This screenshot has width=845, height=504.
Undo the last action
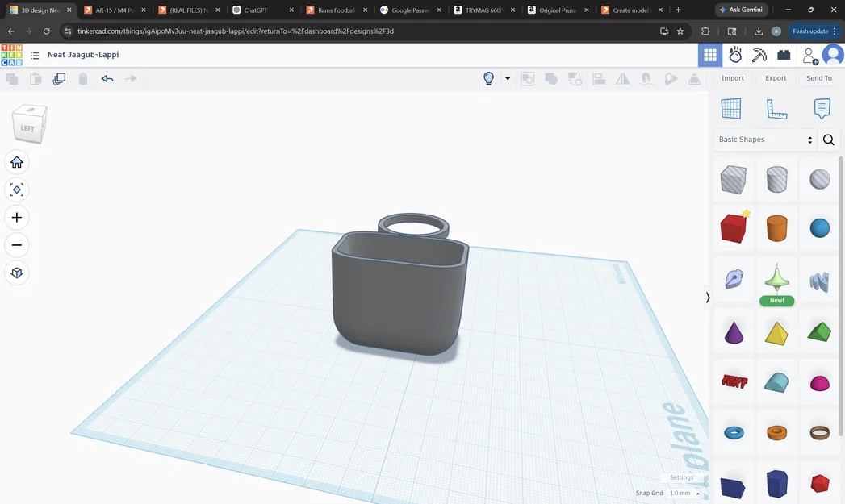106,78
